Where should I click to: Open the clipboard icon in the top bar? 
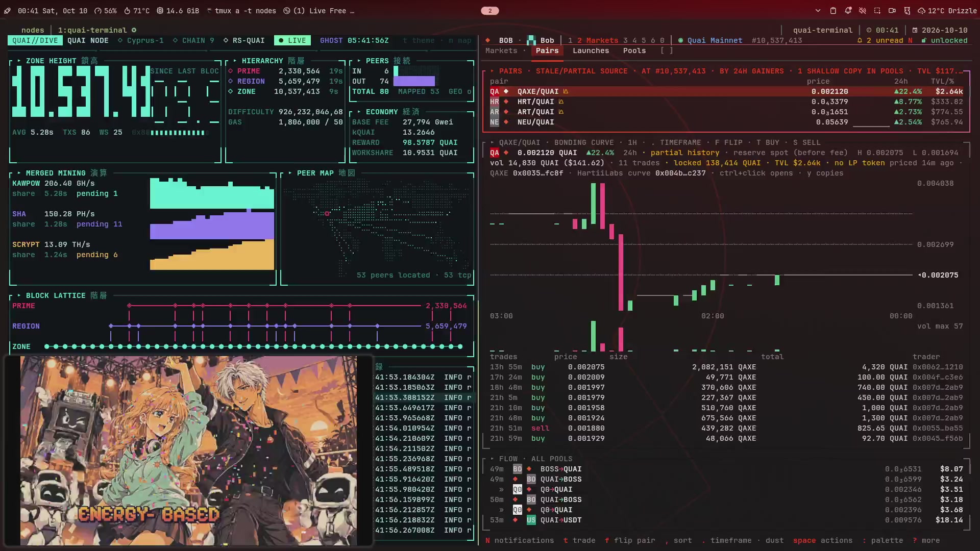[x=833, y=11]
